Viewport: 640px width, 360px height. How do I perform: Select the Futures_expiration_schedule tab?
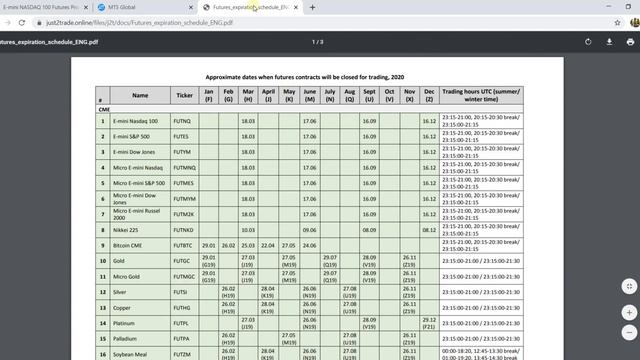pos(250,7)
